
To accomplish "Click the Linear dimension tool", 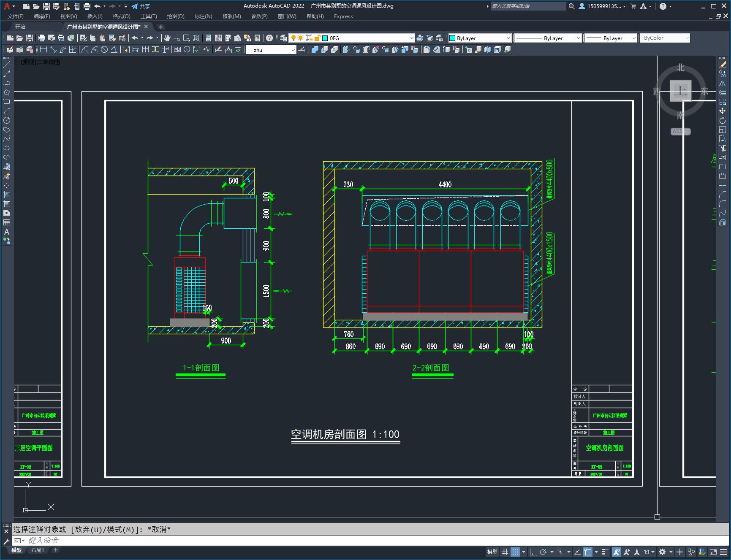I will pos(43,49).
